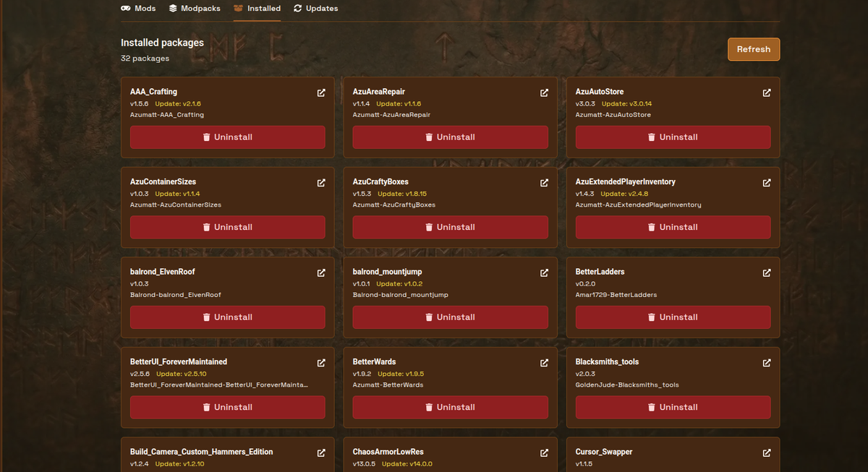This screenshot has height=472, width=868.
Task: Open external link for AzuAreaRepair
Action: (544, 93)
